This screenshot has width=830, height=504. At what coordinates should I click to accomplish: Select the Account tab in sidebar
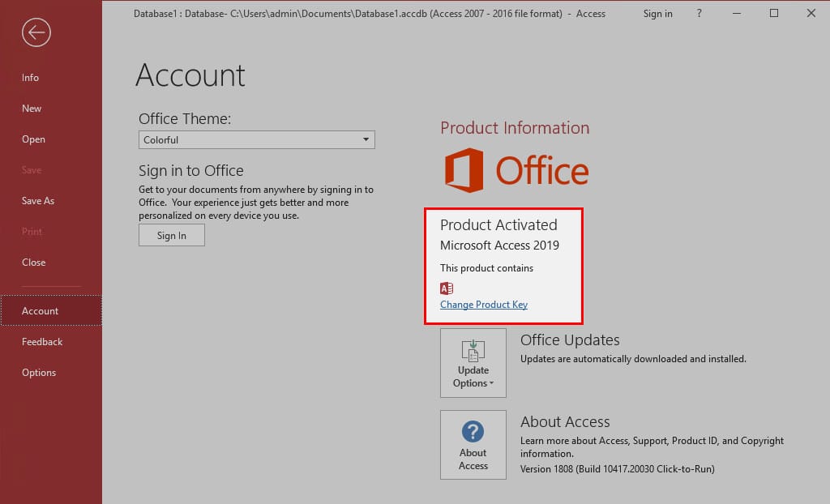tap(51, 311)
